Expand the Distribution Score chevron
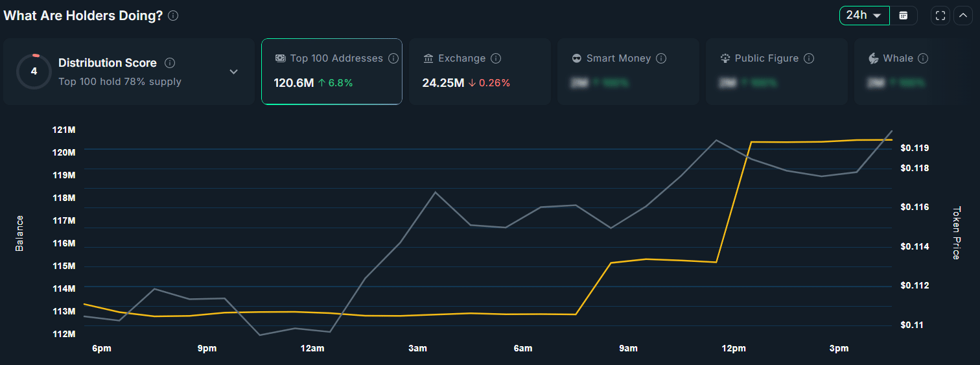Viewport: 980px width, 365px height. coord(234,71)
